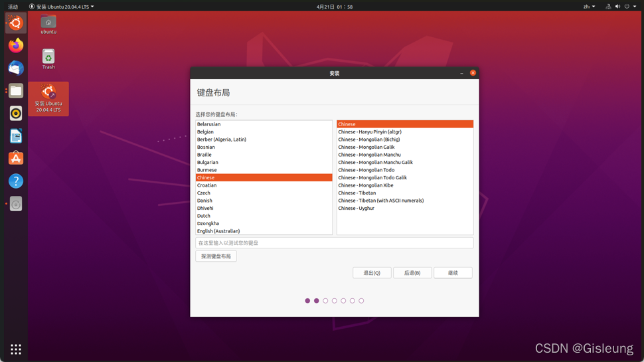Click the quit (Q) button
Screen dimensions: 644x362
[372, 273]
